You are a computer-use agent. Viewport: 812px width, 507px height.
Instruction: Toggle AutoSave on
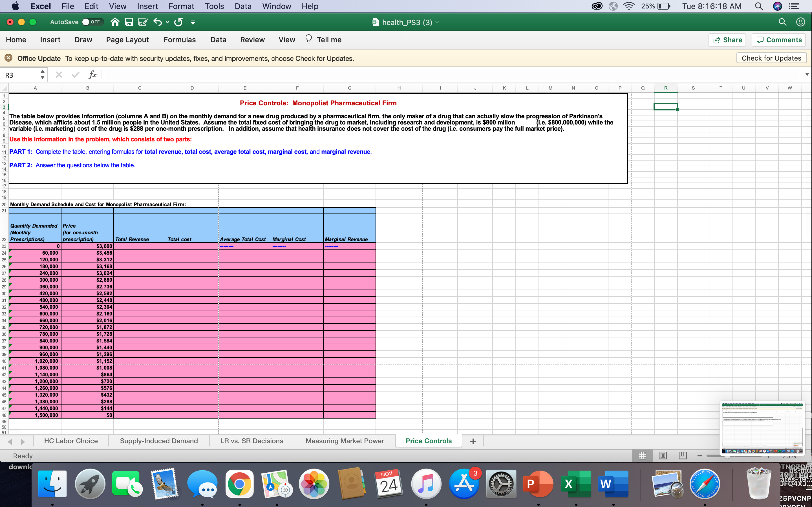93,22
